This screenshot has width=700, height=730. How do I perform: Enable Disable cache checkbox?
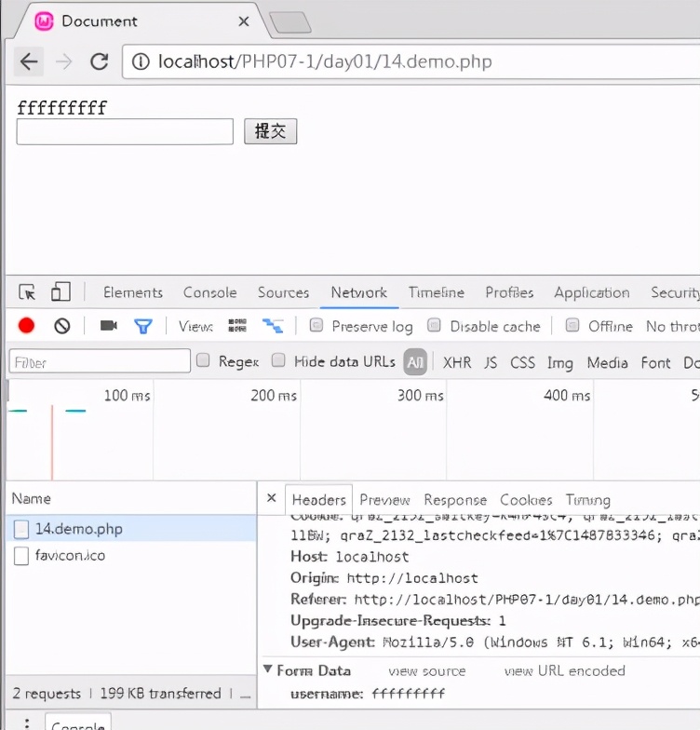(434, 325)
